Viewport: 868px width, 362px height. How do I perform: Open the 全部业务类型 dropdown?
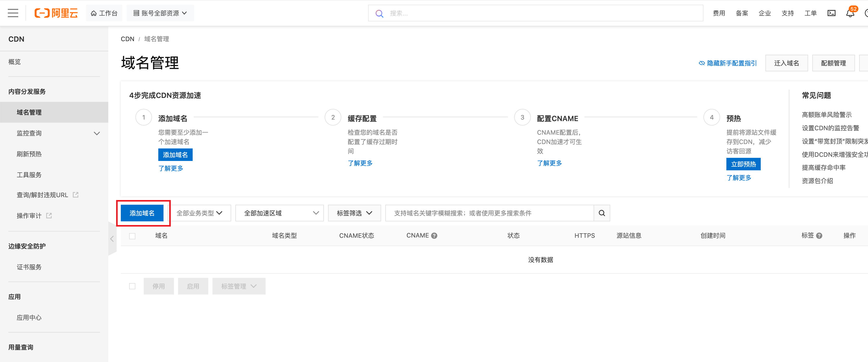coord(199,213)
